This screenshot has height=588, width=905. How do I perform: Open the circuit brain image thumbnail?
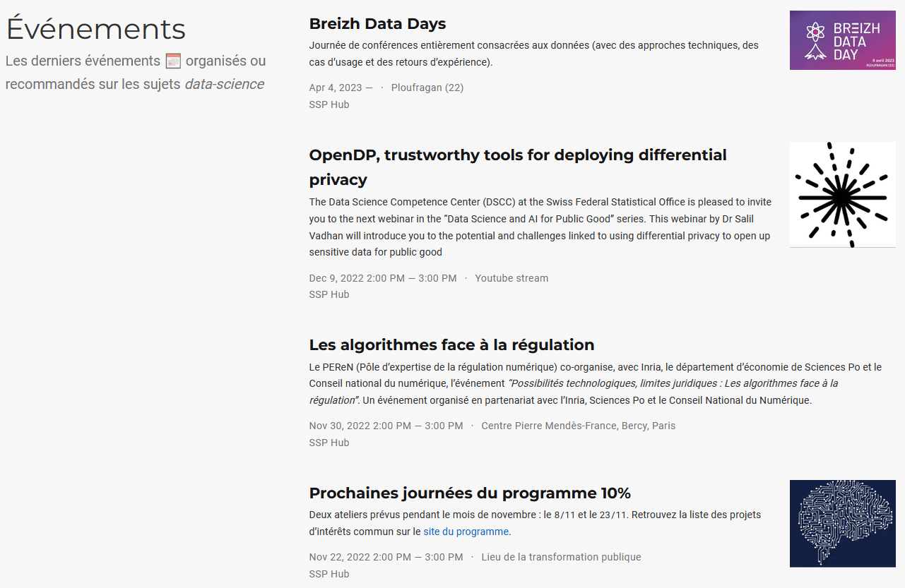tap(842, 523)
